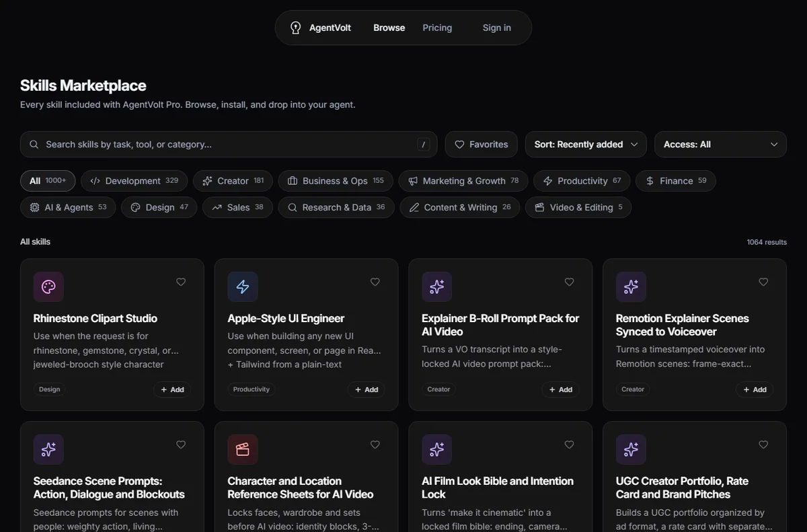Focus the skills search input field
The height and width of the screenshot is (532, 807).
coord(229,145)
